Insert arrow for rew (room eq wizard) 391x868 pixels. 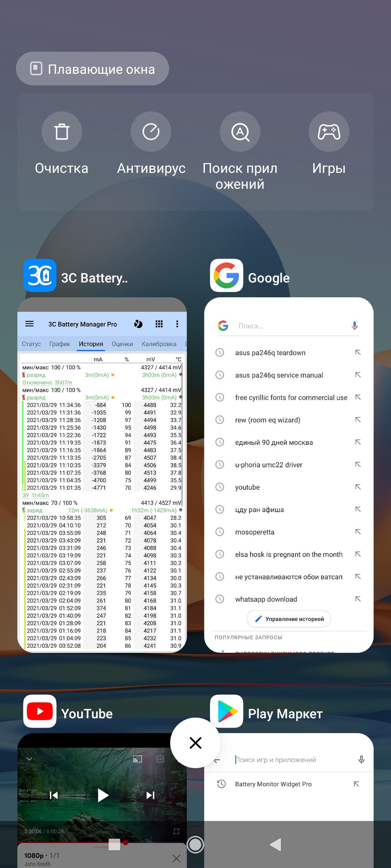[358, 420]
